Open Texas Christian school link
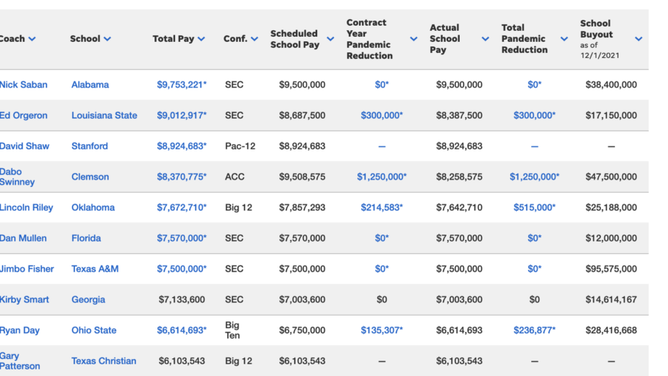 point(104,361)
